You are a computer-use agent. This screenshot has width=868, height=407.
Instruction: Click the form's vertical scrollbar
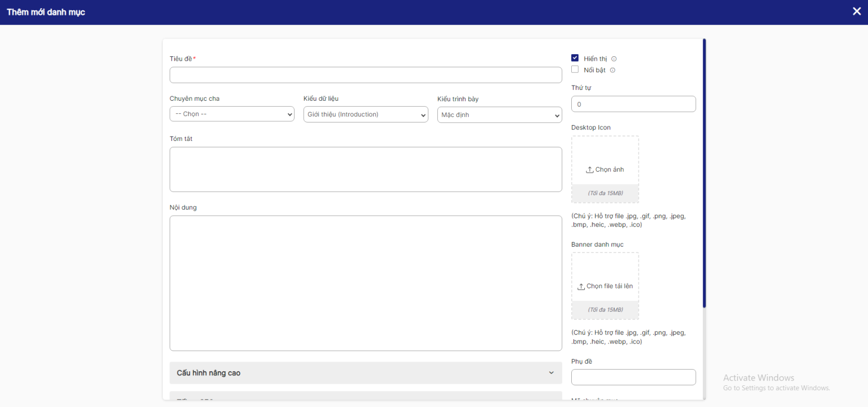[704, 173]
